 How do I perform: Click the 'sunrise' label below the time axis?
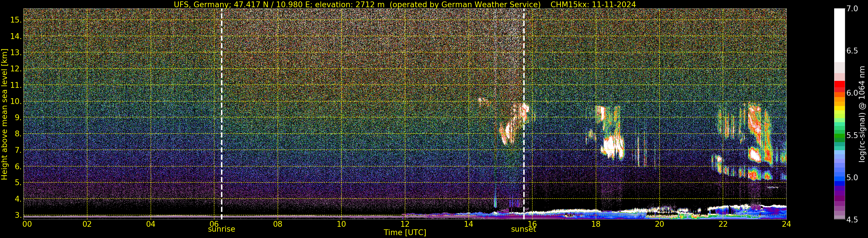[221, 229]
